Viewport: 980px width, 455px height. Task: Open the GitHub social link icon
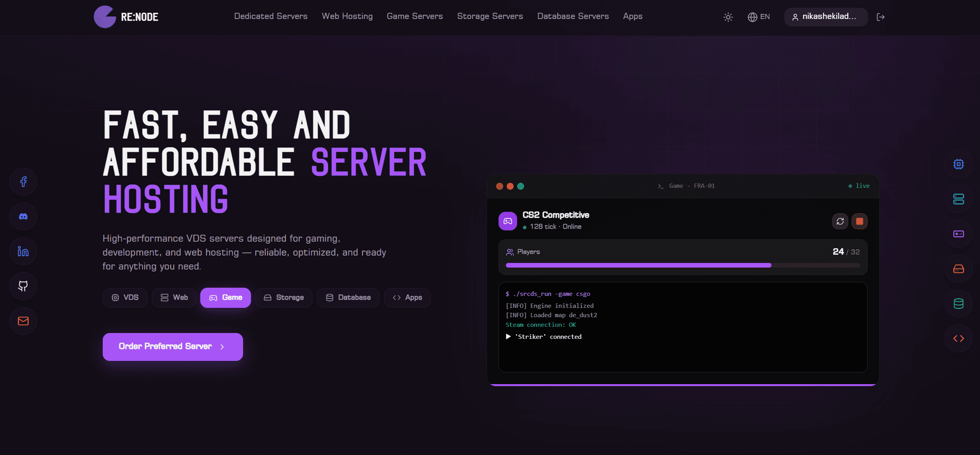23,286
